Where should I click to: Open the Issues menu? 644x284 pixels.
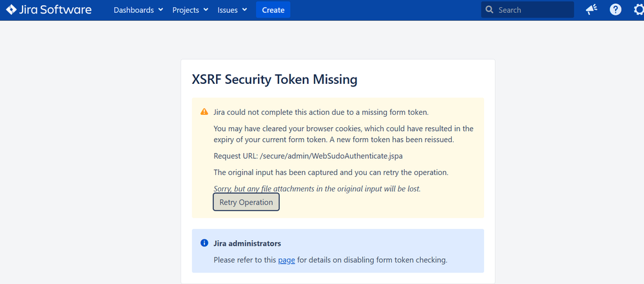[x=232, y=10]
